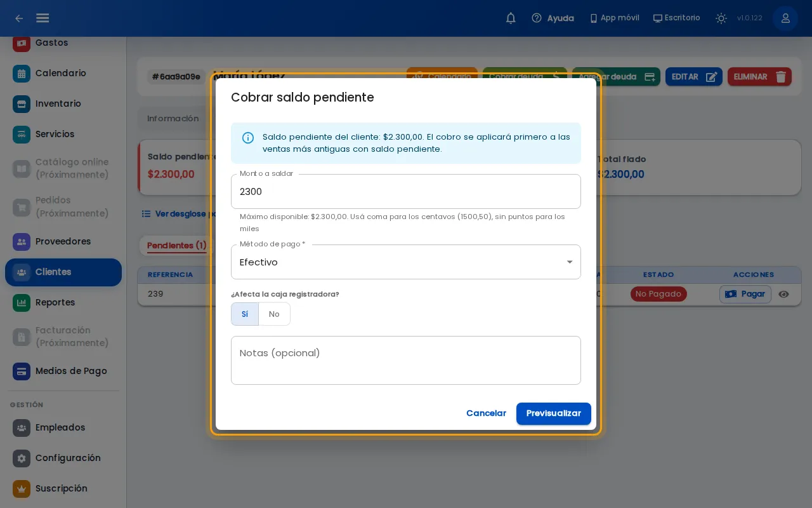This screenshot has height=508, width=812.
Task: Click the Suscripción crown icon
Action: tap(22, 488)
